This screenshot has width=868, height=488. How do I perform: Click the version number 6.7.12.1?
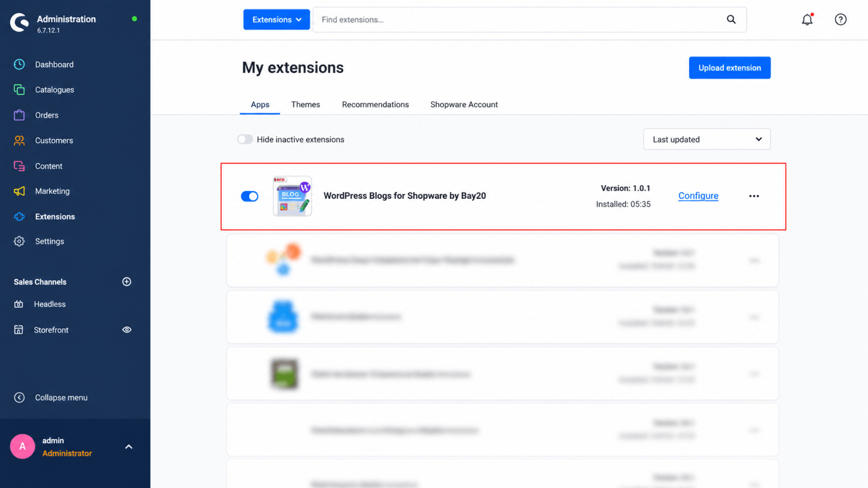point(48,30)
